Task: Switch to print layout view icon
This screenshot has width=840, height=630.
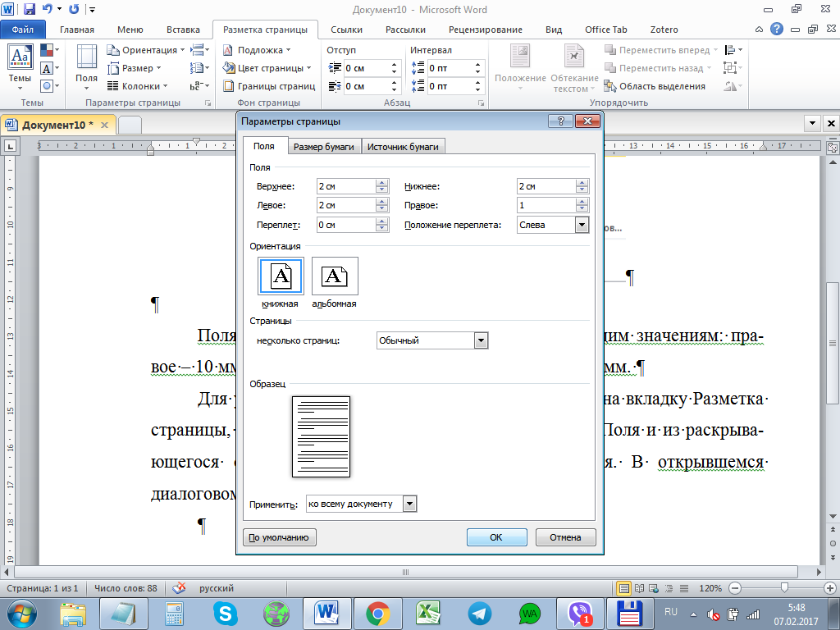Action: [623, 588]
